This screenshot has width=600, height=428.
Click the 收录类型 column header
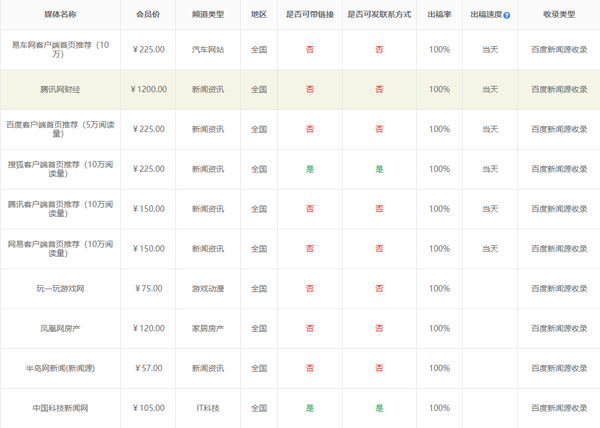558,16
